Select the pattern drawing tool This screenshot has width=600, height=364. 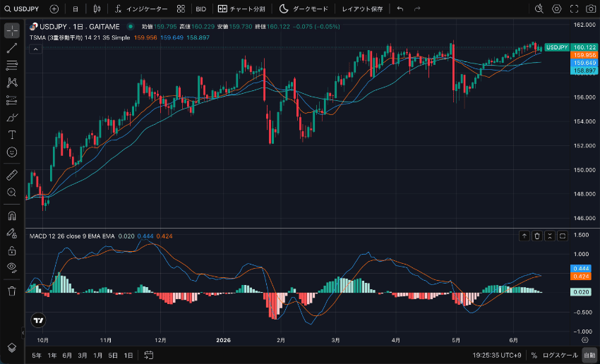pyautogui.click(x=12, y=83)
